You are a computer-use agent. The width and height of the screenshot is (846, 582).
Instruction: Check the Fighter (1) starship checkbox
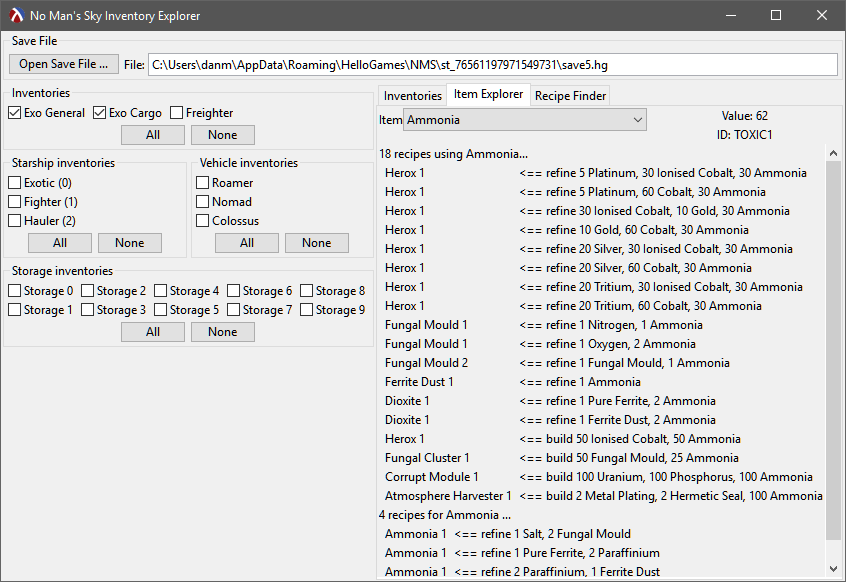point(15,202)
